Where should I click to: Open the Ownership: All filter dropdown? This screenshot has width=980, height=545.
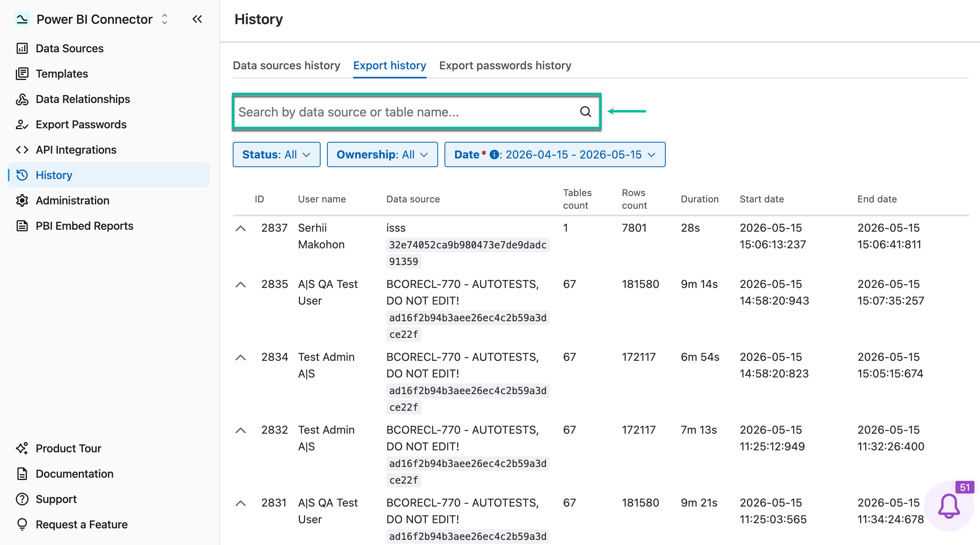382,154
